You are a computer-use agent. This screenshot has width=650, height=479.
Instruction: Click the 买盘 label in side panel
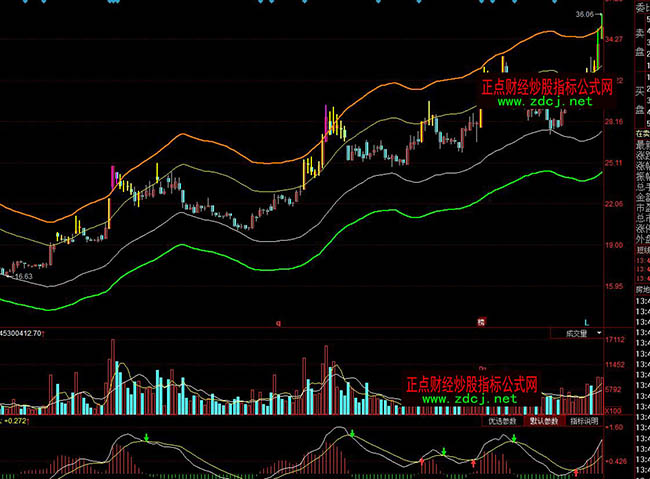tap(639, 98)
